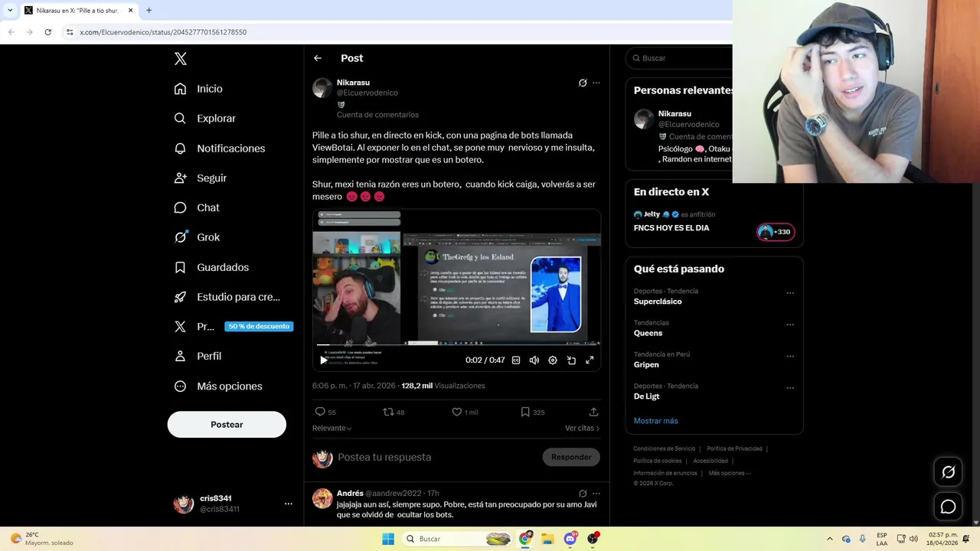Click the browser address bar URL
This screenshot has height=551, width=980.
click(163, 32)
